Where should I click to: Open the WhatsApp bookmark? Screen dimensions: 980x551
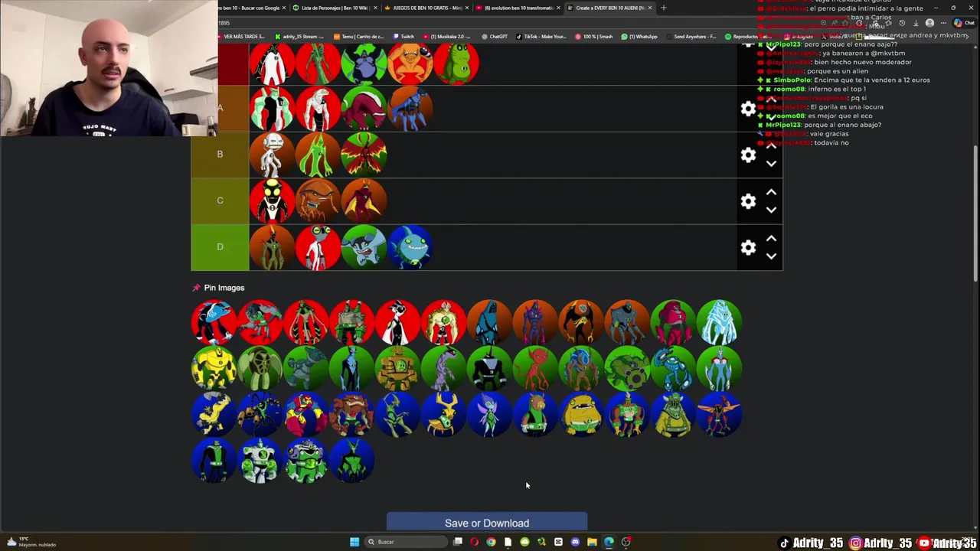pyautogui.click(x=639, y=36)
